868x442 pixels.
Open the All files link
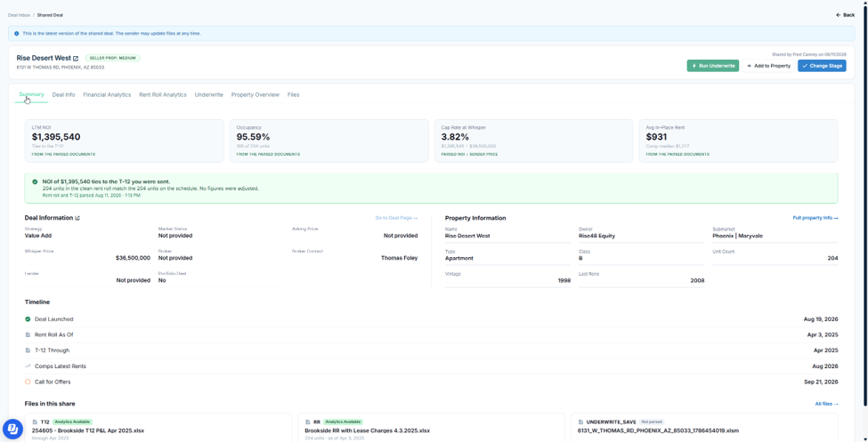[826, 404]
